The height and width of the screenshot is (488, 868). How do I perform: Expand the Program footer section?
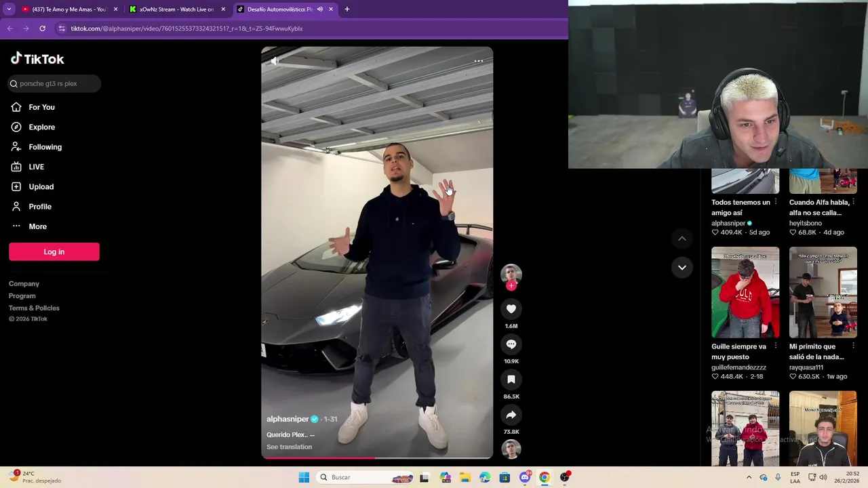click(x=22, y=296)
